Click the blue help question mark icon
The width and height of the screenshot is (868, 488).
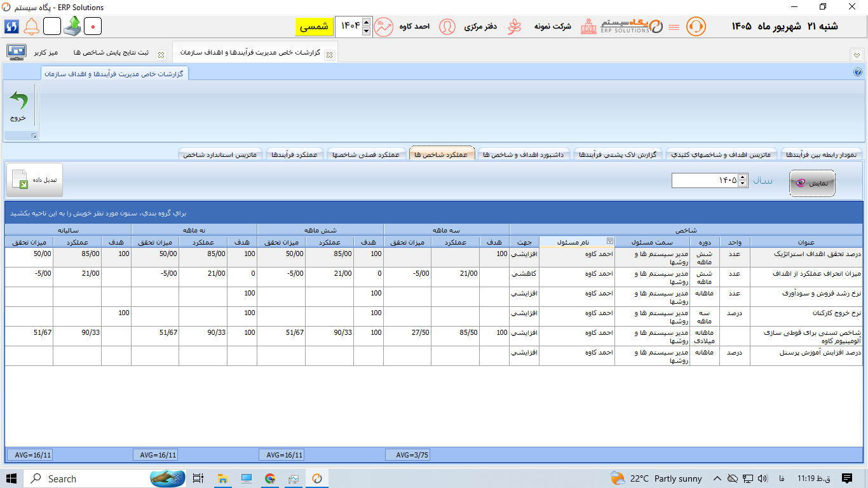857,72
